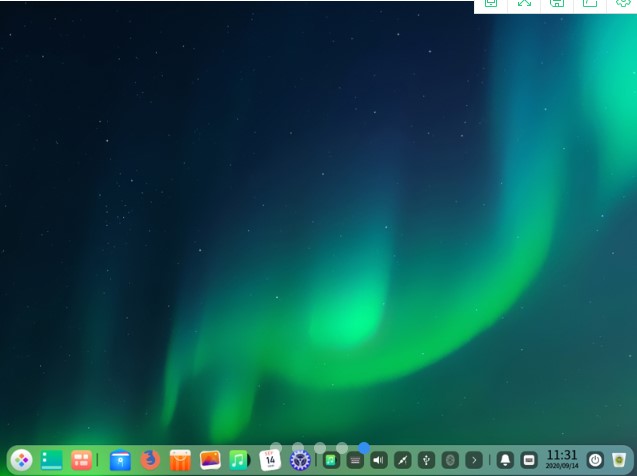Open the Trash in dock
Viewport: 637px width, 476px height.
click(620, 460)
